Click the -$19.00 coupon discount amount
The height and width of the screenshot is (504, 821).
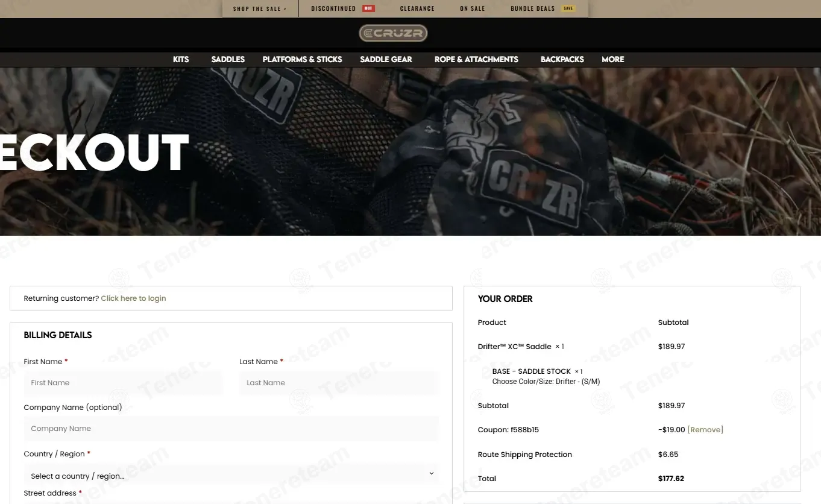click(x=672, y=430)
